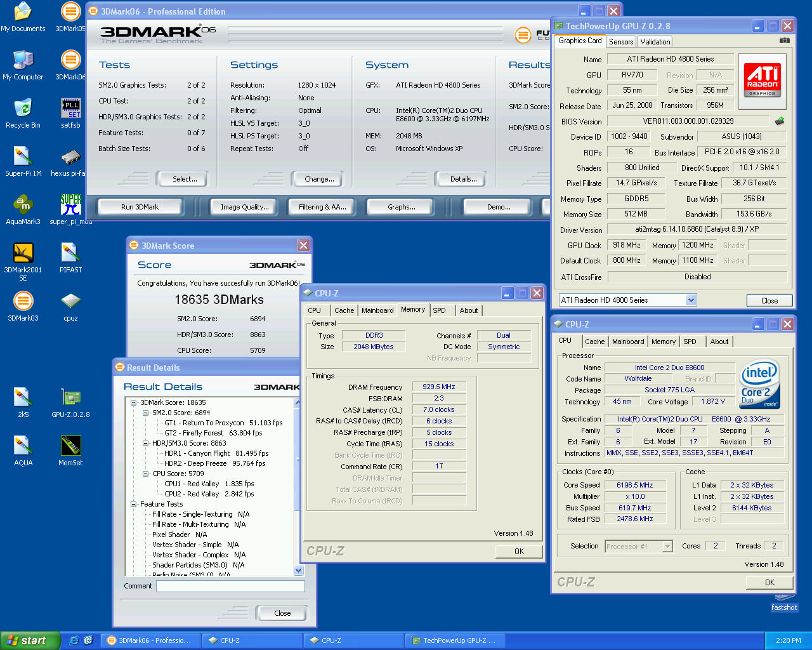Image resolution: width=812 pixels, height=650 pixels.
Task: Open Internet Explorer quick launch icon
Action: tap(74, 640)
